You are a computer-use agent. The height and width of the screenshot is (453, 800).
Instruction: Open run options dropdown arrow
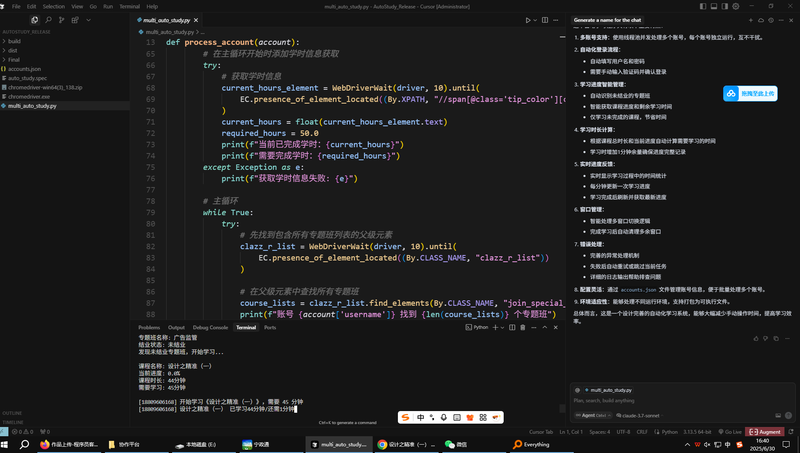tap(535, 20)
